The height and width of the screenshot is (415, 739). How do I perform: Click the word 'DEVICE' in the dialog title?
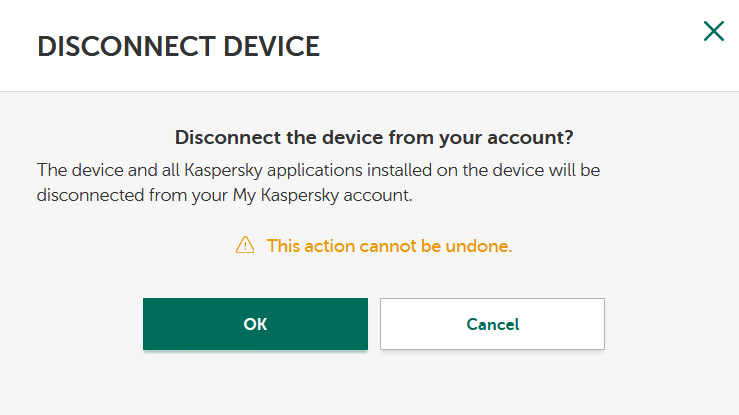pyautogui.click(x=271, y=47)
